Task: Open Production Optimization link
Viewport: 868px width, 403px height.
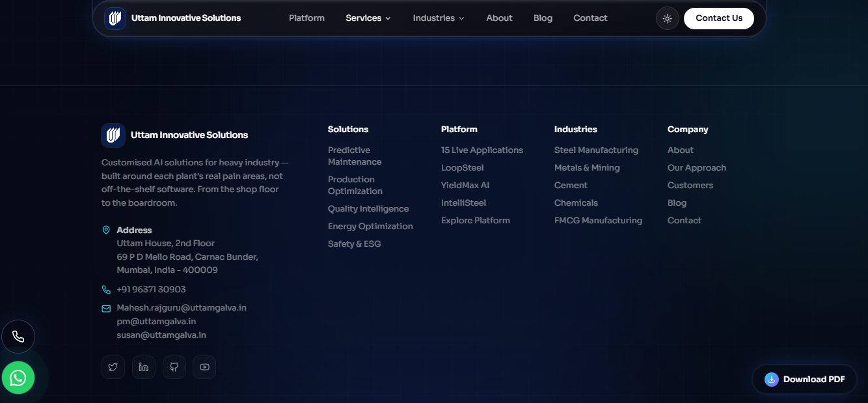Action: (355, 186)
